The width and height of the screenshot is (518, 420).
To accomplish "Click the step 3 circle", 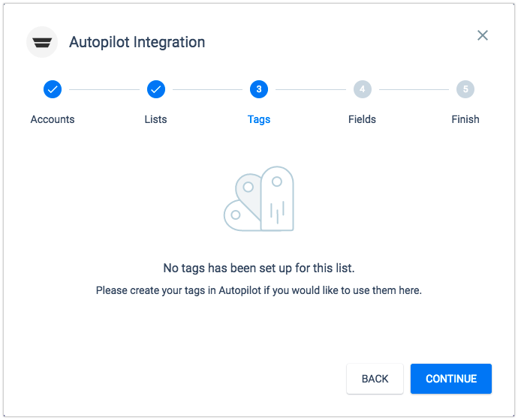I will point(259,89).
